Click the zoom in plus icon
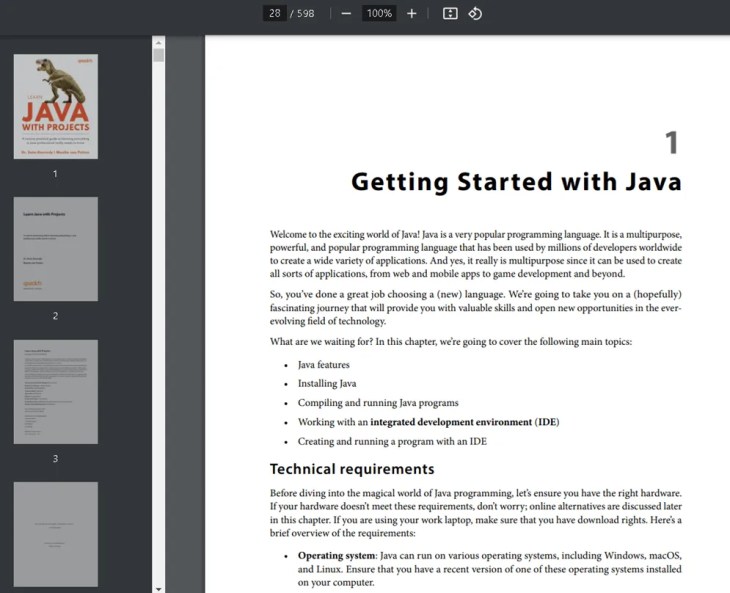This screenshot has height=593, width=730. (412, 13)
